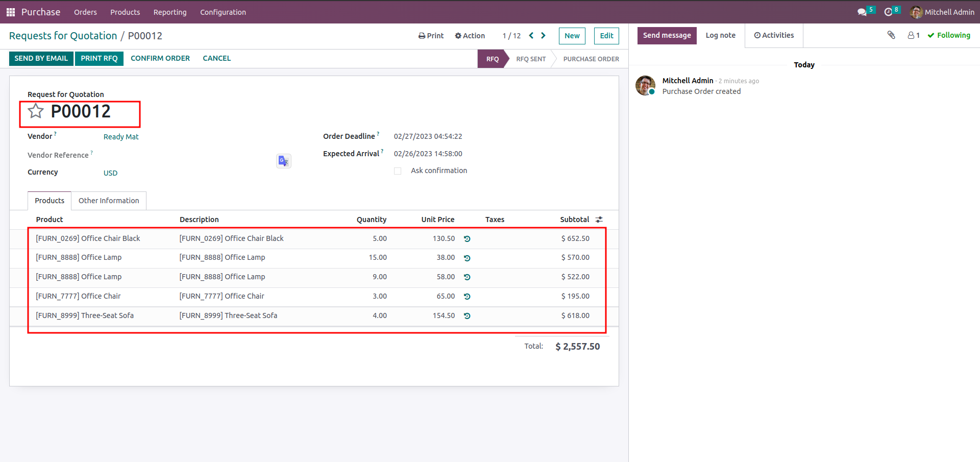Go to next record arrow
This screenshot has width=980, height=462.
point(543,35)
